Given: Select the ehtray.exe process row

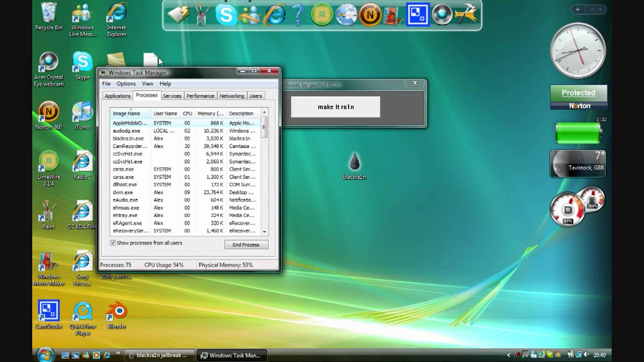Looking at the screenshot, I should [186, 215].
